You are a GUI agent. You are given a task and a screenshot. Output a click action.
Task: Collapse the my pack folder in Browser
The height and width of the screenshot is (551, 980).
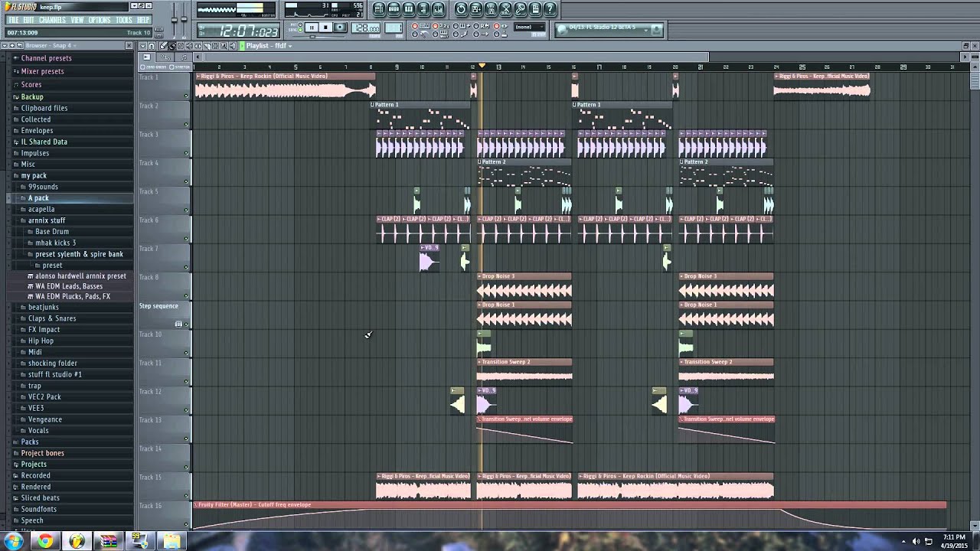tap(34, 175)
